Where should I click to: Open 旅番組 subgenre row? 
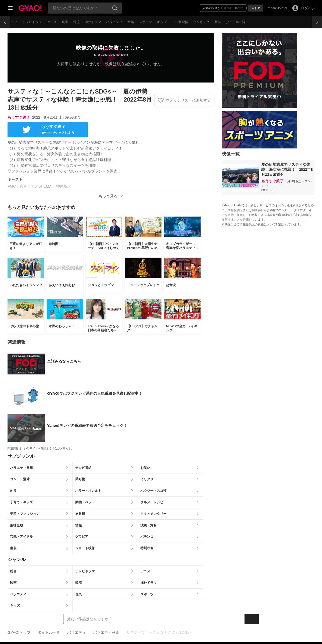[105, 514]
